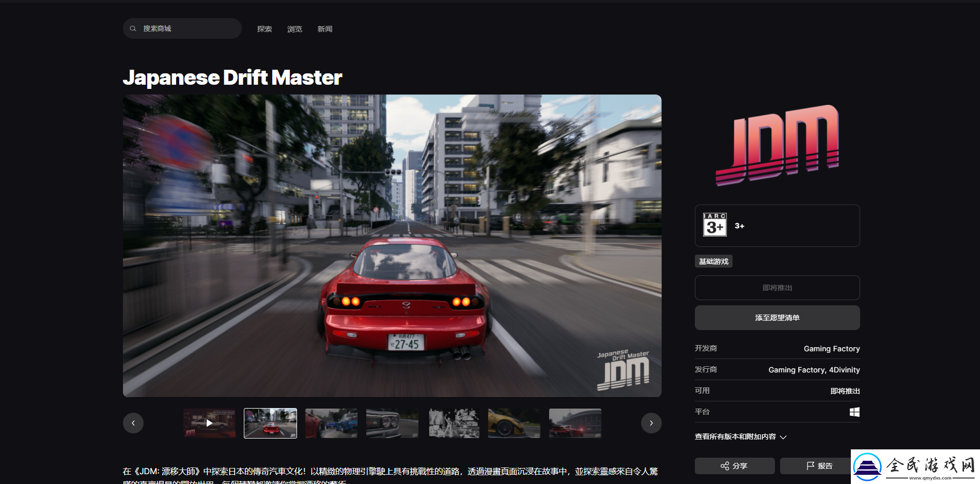Viewport: 980px width, 484px height.
Task: Click the 即将推出 button
Action: point(777,288)
